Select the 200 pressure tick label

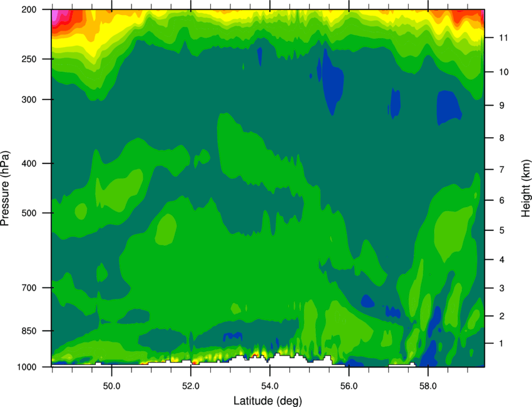pyautogui.click(x=29, y=9)
